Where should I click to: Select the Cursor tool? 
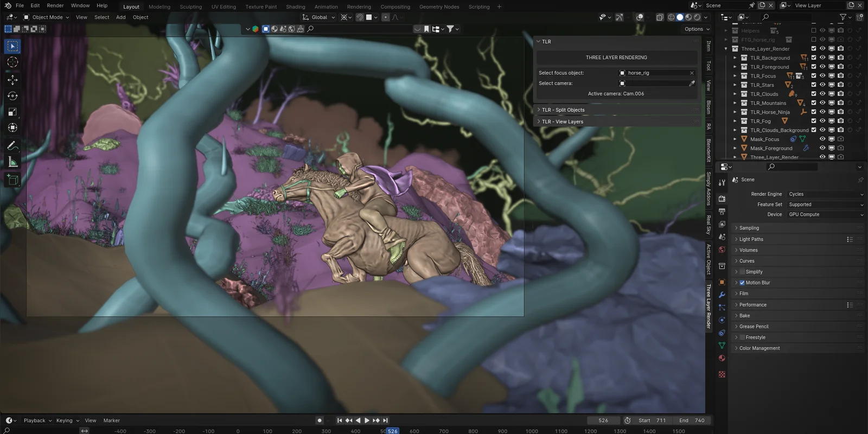tap(12, 62)
